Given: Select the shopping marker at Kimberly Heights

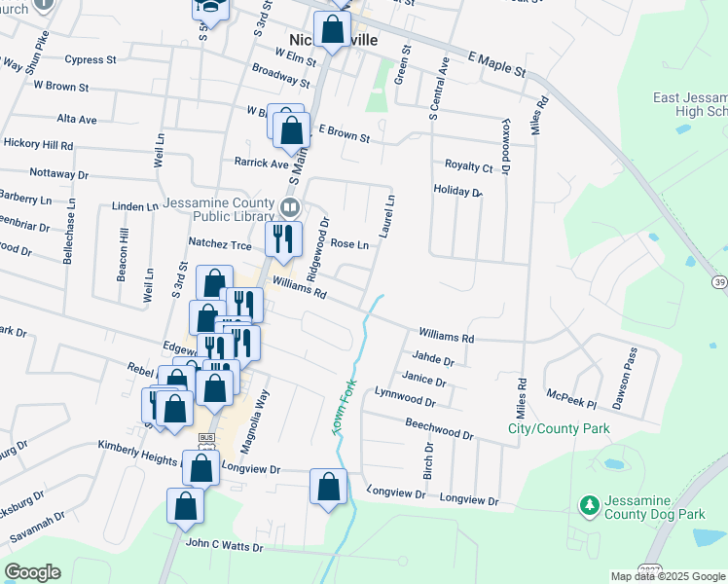Looking at the screenshot, I should coord(201,468).
